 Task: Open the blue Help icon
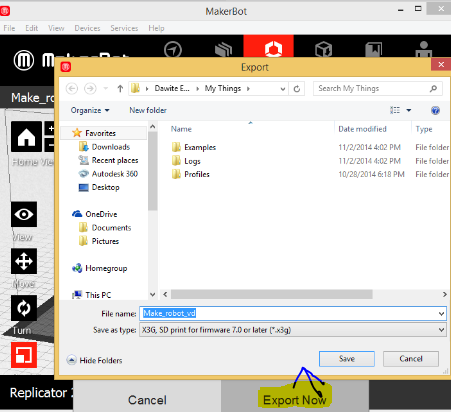pos(435,110)
